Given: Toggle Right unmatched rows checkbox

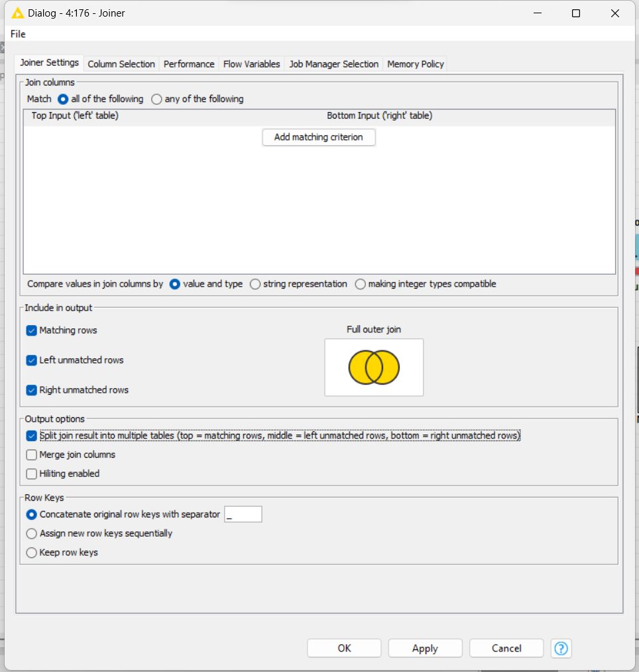Looking at the screenshot, I should tap(31, 390).
